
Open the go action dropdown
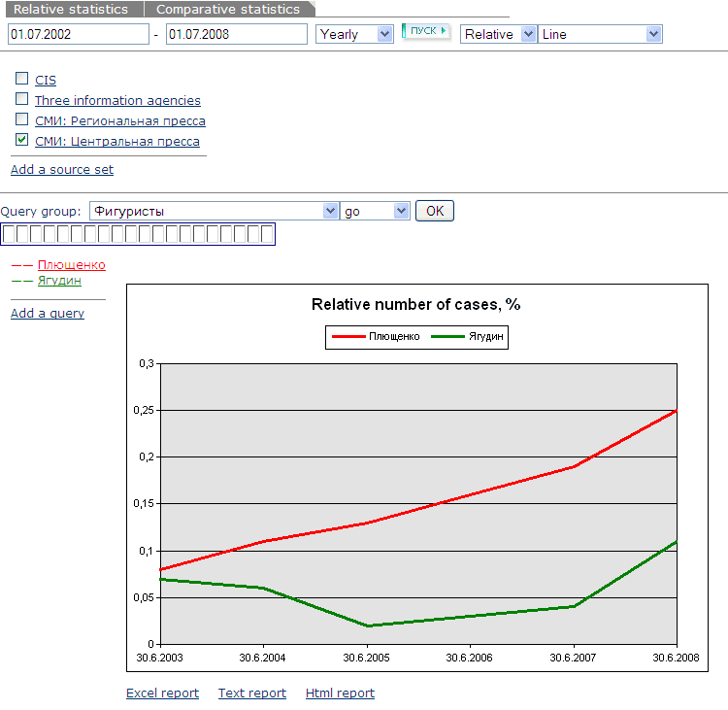[375, 211]
